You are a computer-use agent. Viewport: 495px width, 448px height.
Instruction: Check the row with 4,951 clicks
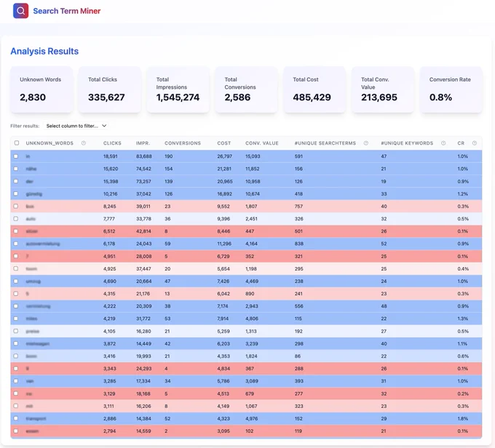coord(16,256)
